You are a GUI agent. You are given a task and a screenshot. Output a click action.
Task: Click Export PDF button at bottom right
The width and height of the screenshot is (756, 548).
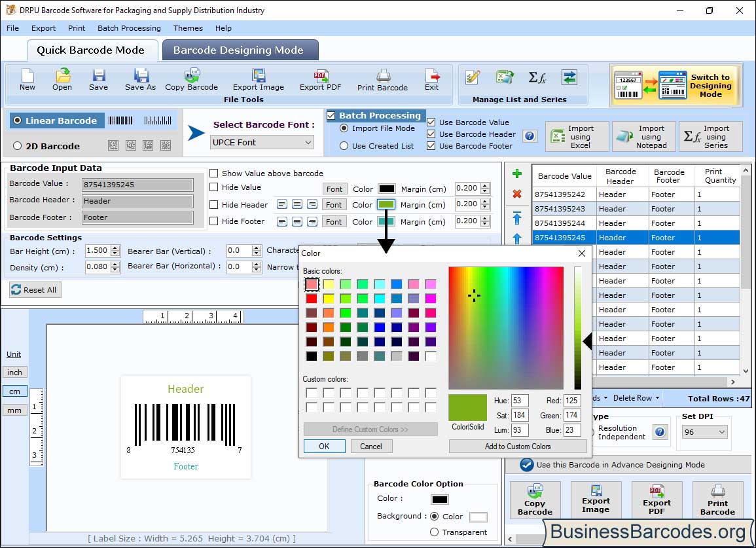pos(657,500)
